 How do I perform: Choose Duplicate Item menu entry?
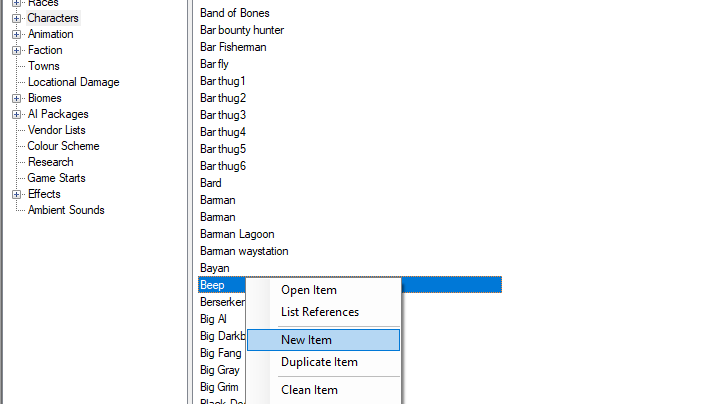tap(319, 362)
